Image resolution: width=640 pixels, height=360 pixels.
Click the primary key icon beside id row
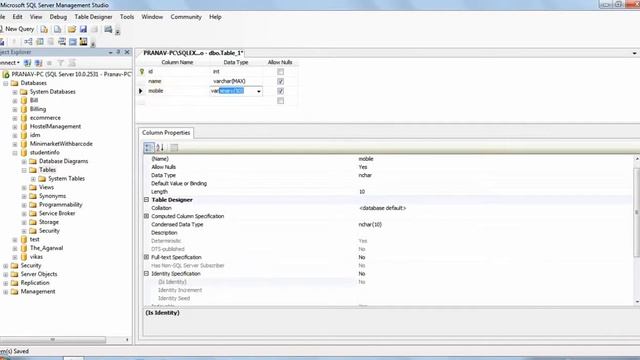[x=142, y=71]
